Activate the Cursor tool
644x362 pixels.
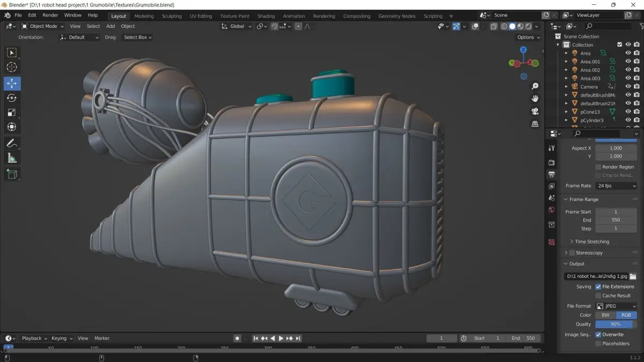12,67
